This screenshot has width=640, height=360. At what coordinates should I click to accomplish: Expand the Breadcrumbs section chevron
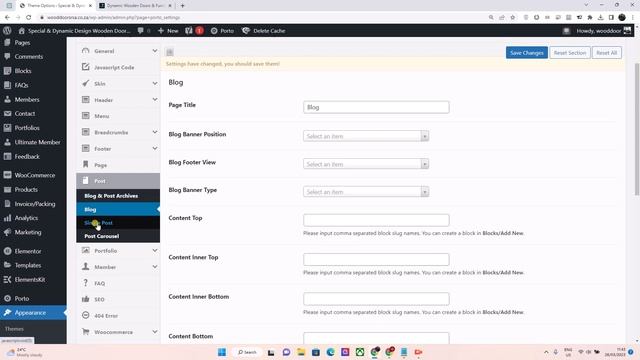click(155, 132)
